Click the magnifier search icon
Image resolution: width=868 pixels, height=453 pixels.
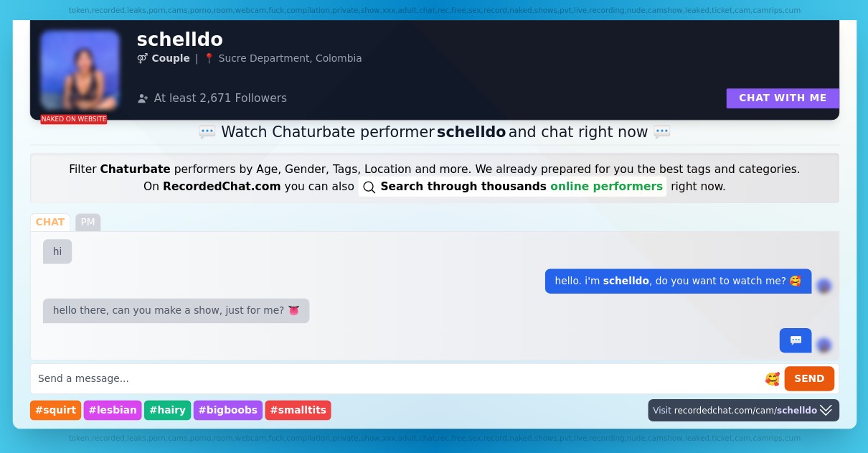pyautogui.click(x=369, y=187)
